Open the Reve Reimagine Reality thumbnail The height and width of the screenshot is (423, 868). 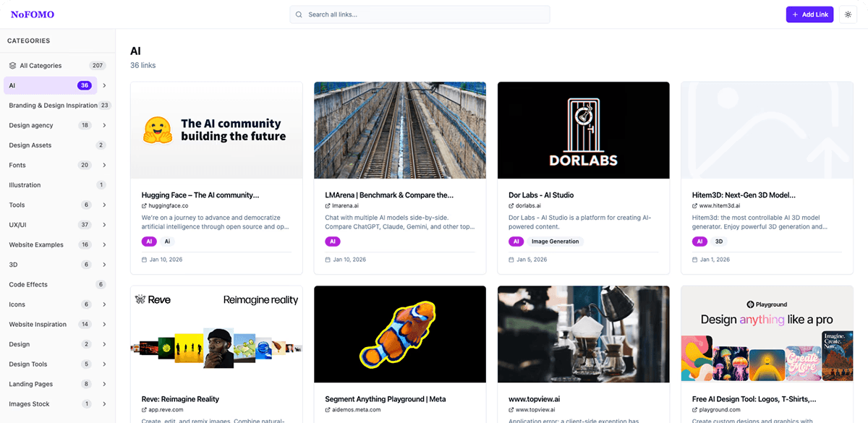point(216,334)
